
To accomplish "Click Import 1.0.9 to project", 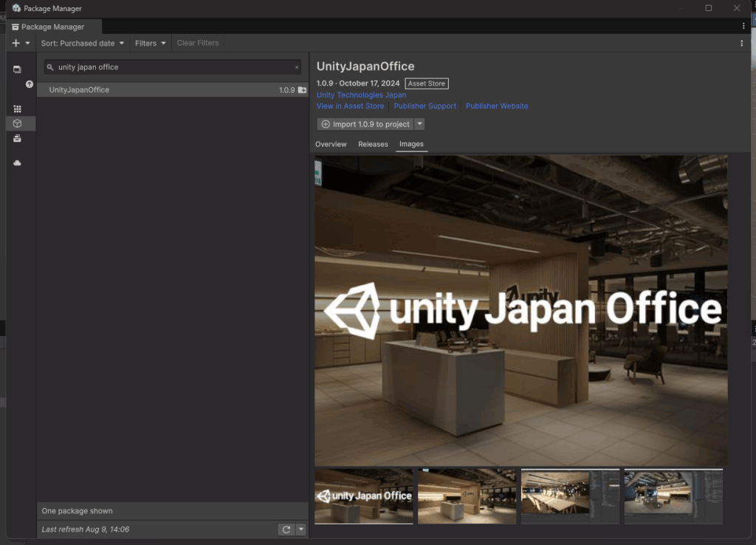I will 365,124.
